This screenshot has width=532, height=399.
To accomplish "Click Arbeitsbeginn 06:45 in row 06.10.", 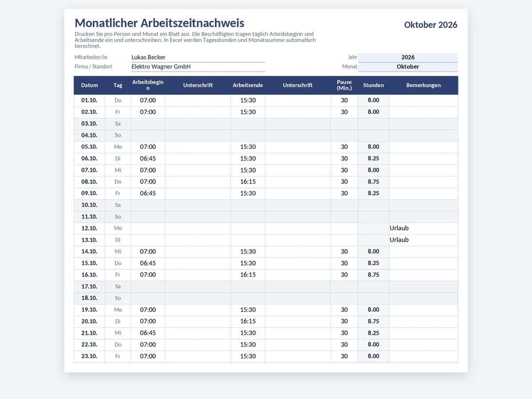I will (148, 159).
